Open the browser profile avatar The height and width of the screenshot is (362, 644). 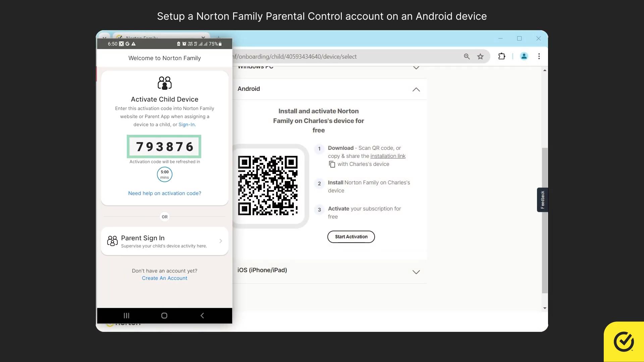524,56
